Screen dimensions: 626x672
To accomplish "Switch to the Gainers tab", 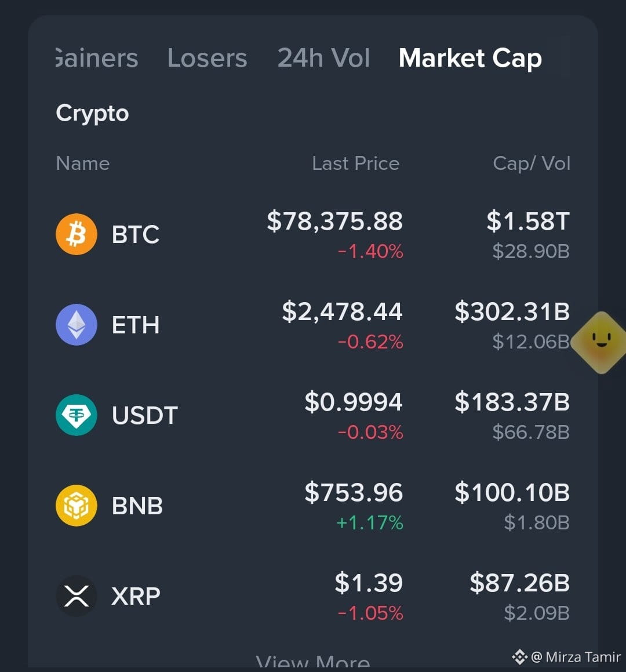I will pyautogui.click(x=97, y=58).
